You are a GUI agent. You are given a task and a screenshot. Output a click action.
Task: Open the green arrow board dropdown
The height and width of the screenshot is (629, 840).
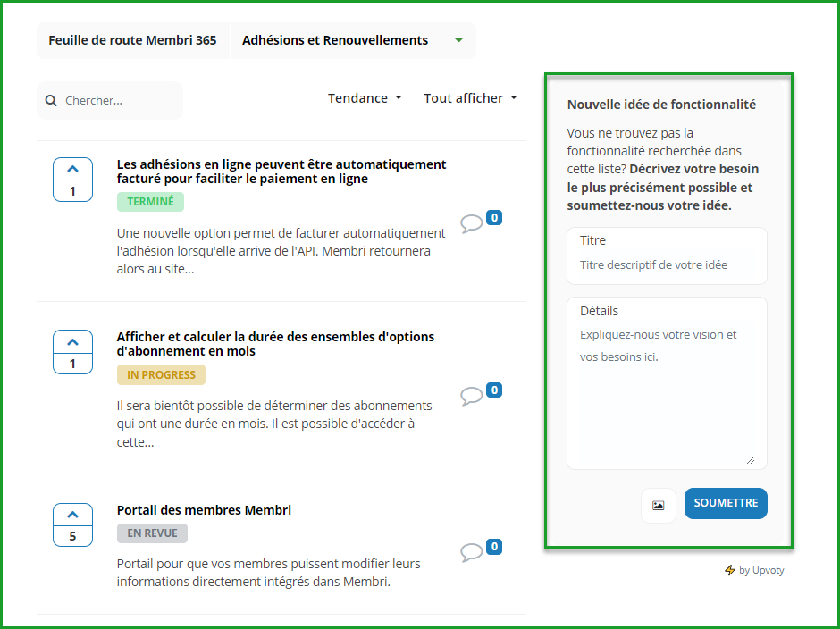tap(458, 40)
